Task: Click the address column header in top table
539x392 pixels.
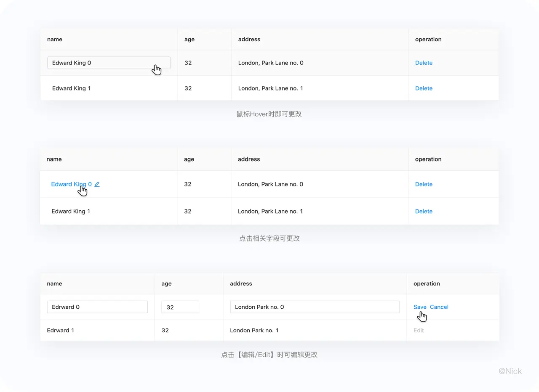Action: [249, 39]
